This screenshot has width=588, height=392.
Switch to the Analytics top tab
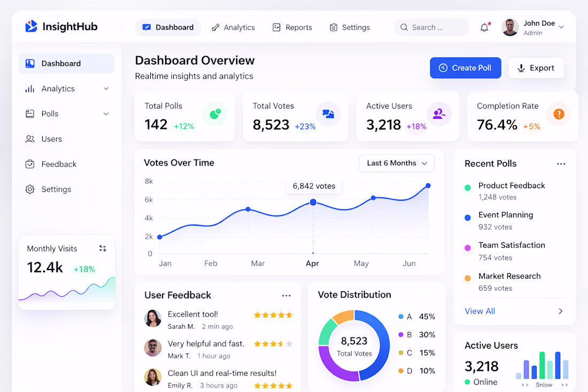click(233, 27)
